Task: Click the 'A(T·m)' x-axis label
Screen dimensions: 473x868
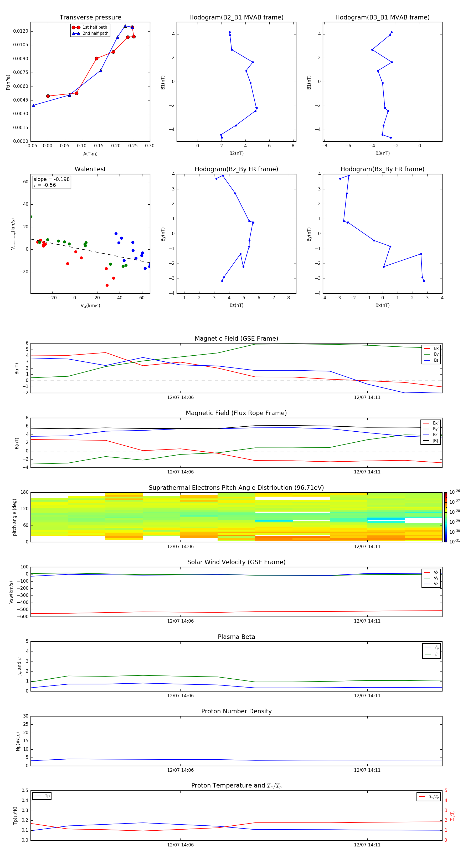Action: [90, 154]
